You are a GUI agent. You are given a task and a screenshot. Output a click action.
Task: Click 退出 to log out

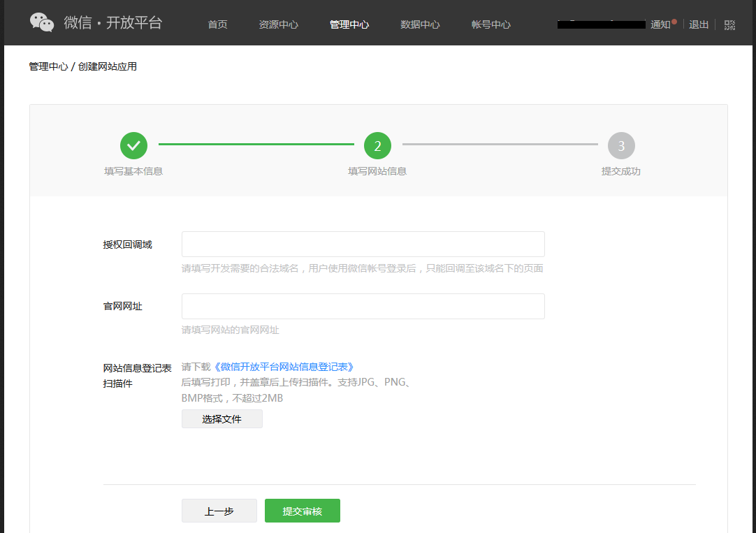pyautogui.click(x=699, y=24)
